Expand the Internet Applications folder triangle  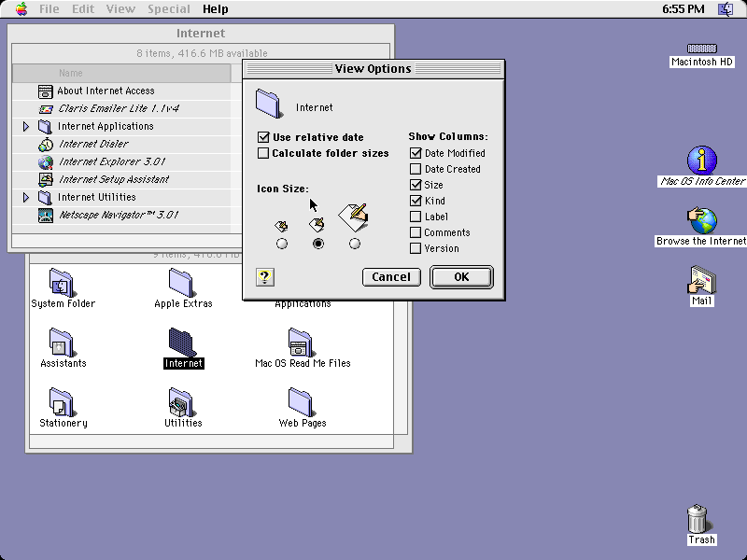click(x=26, y=126)
